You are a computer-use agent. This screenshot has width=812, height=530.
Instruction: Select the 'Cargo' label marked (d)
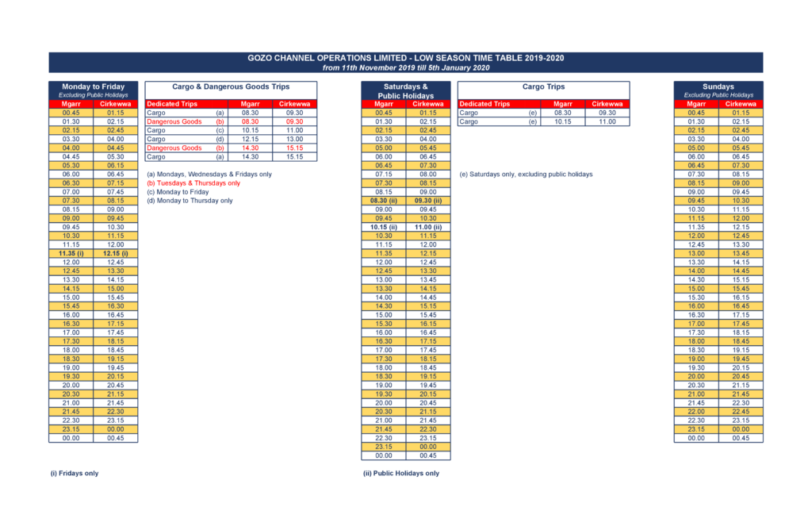tap(156, 140)
